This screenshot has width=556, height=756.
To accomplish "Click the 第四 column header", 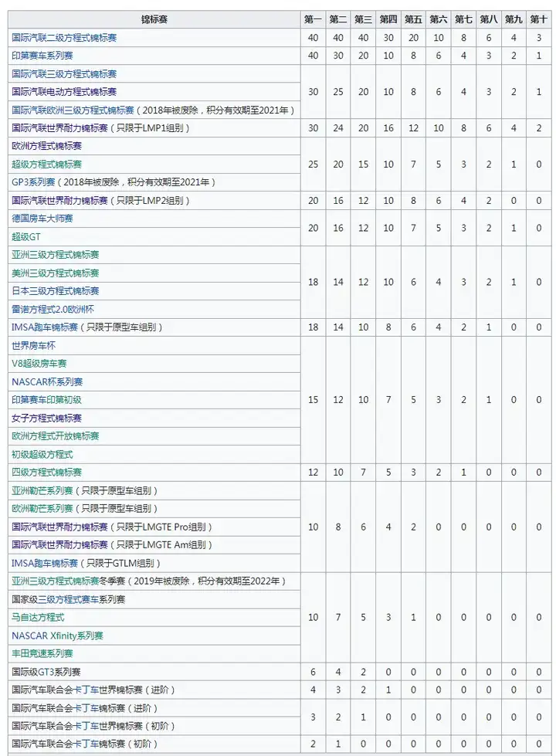I will coord(388,19).
